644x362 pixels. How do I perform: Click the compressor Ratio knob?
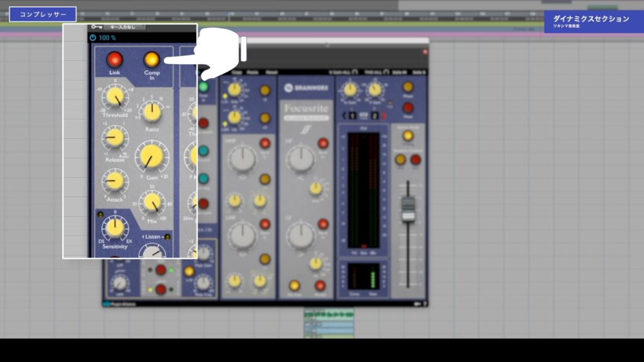click(x=152, y=112)
